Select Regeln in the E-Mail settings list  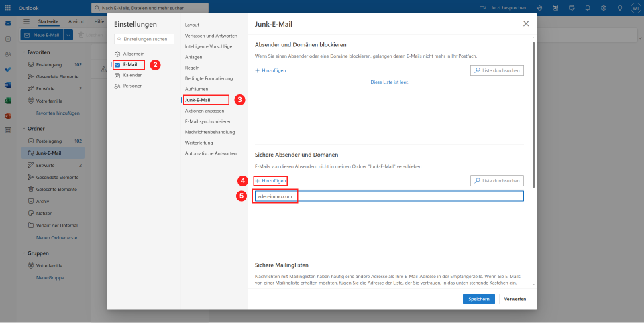(x=193, y=68)
